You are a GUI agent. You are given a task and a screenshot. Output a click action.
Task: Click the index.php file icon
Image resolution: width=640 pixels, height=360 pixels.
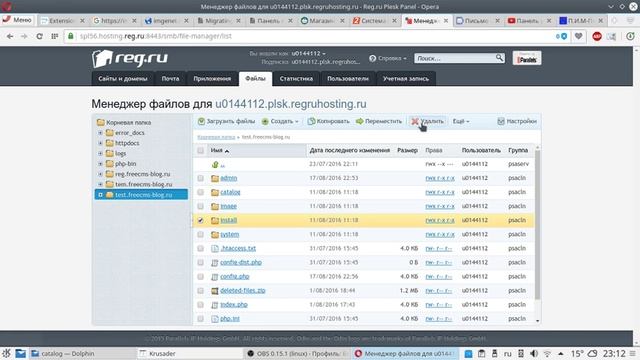(215, 305)
